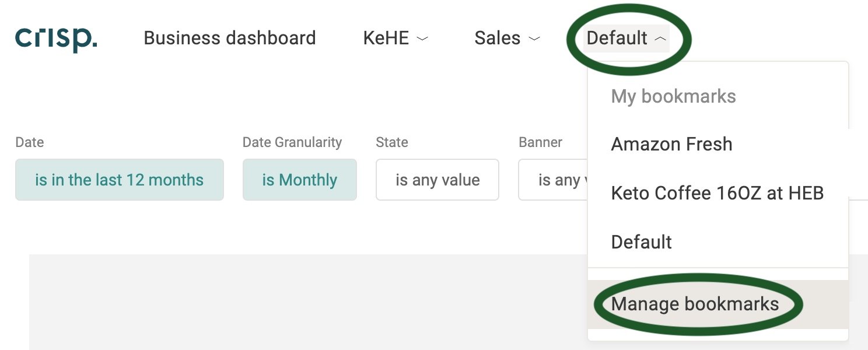Image resolution: width=868 pixels, height=350 pixels.
Task: Open the Sales dropdown menu
Action: pyautogui.click(x=507, y=38)
